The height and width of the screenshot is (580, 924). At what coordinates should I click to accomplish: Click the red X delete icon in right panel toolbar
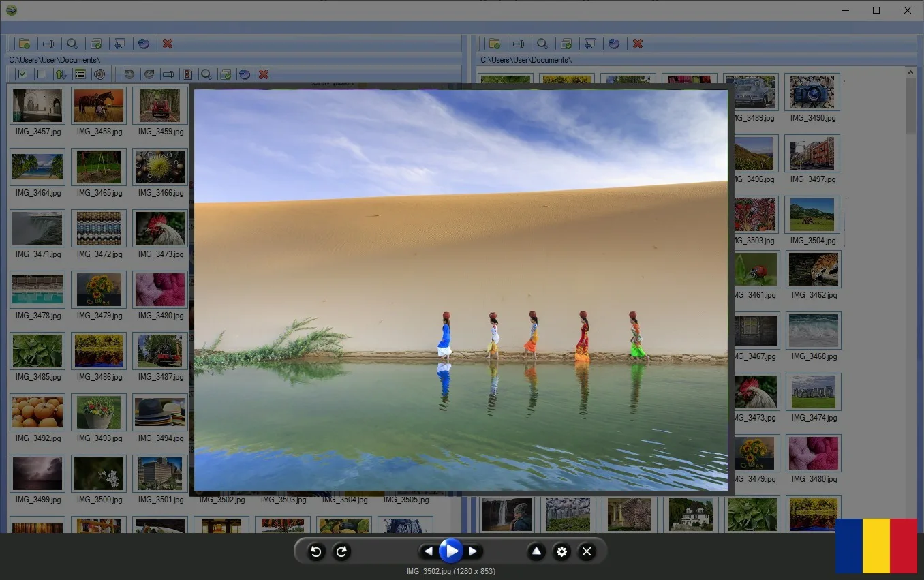click(x=638, y=44)
